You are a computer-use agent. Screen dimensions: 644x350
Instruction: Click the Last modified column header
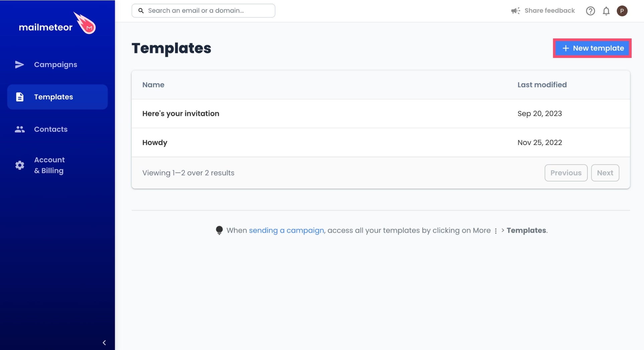pyautogui.click(x=542, y=85)
